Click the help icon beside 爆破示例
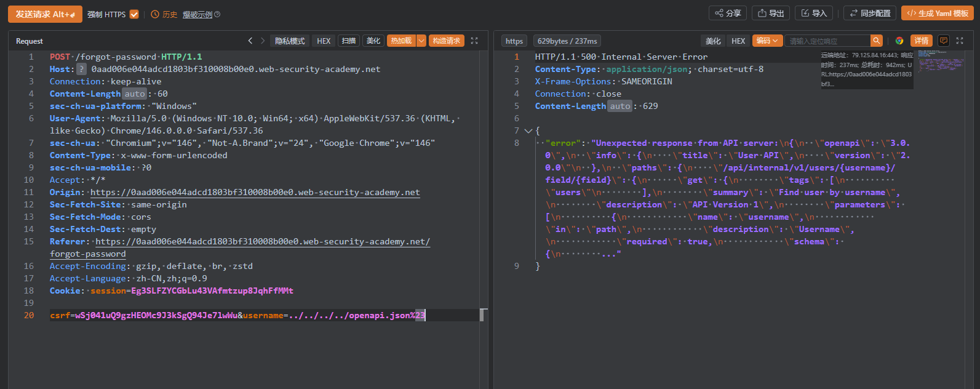980x389 pixels. [x=217, y=14]
